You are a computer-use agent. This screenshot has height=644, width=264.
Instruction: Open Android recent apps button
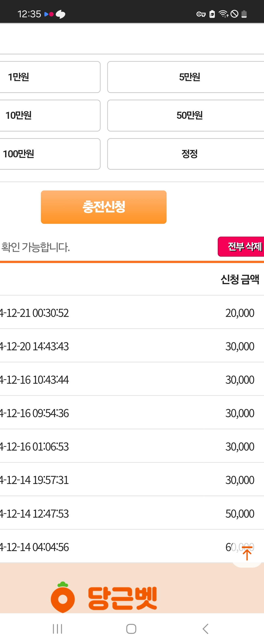pos(57,629)
